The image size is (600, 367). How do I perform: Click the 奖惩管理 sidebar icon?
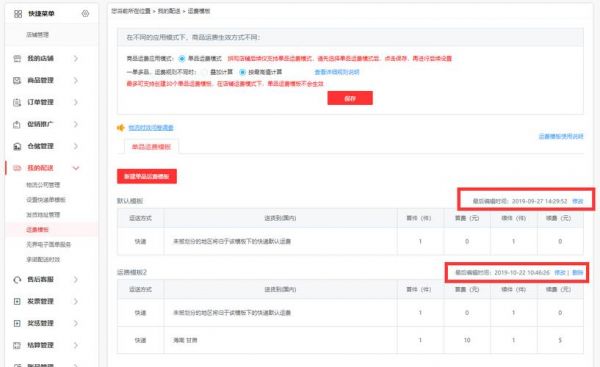point(17,323)
